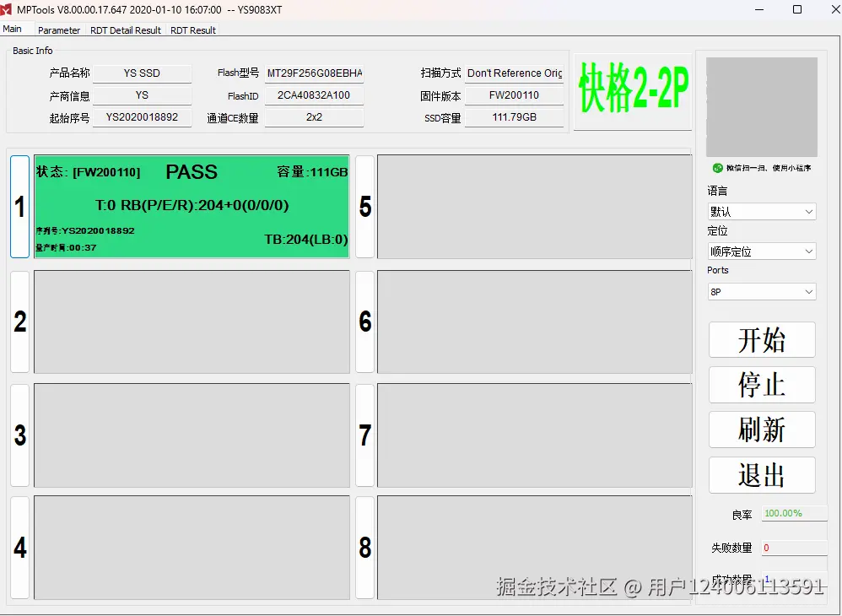Click the 通道CE数量 field 2x2
The image size is (842, 616).
click(314, 117)
